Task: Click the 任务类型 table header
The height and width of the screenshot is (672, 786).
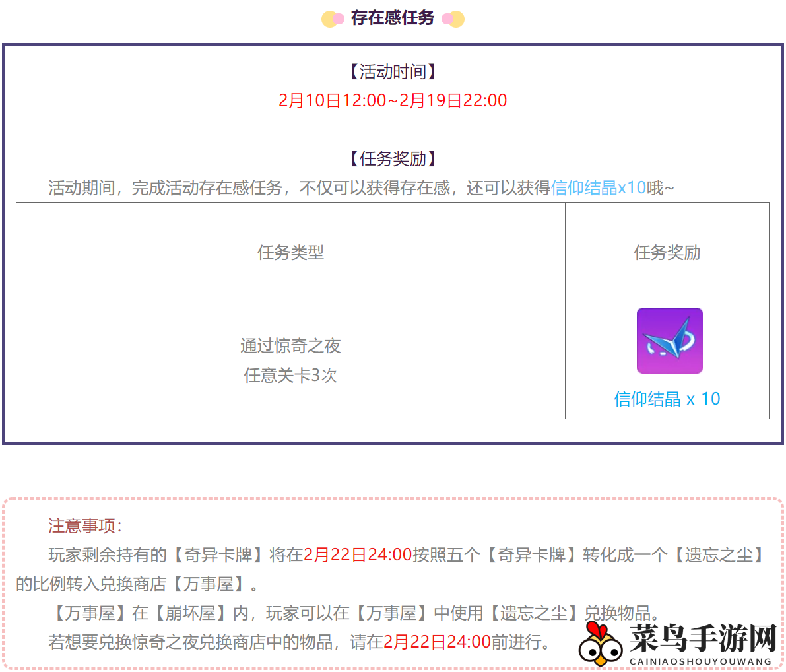Action: pos(290,252)
